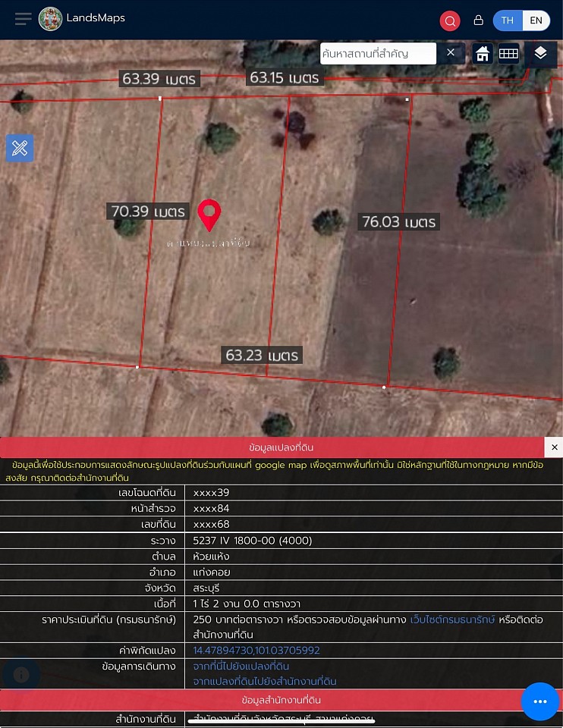Switch language to EN
This screenshot has height=728, width=563.
point(536,20)
